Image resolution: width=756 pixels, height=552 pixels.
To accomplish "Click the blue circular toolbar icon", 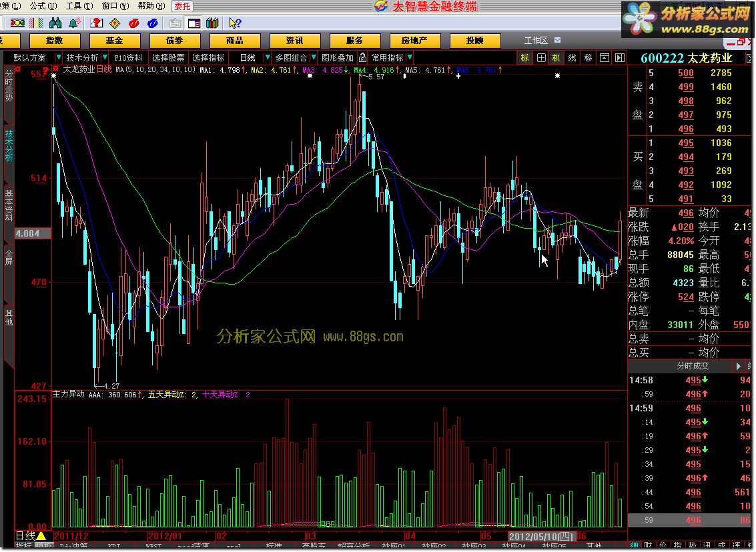I will [153, 23].
